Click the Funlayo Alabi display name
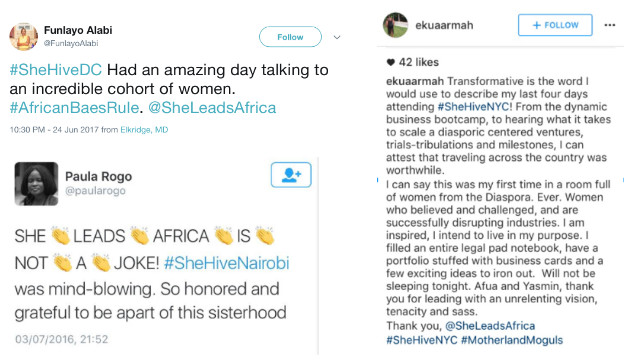 tap(78, 31)
